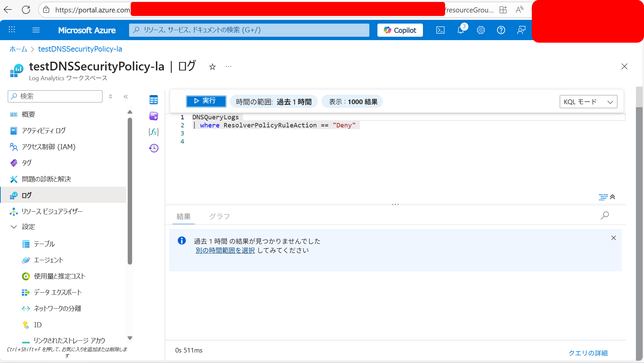Viewport: 644px width, 363px height.
Task: Click the 別の時間範囲を選択 link
Action: click(x=225, y=250)
